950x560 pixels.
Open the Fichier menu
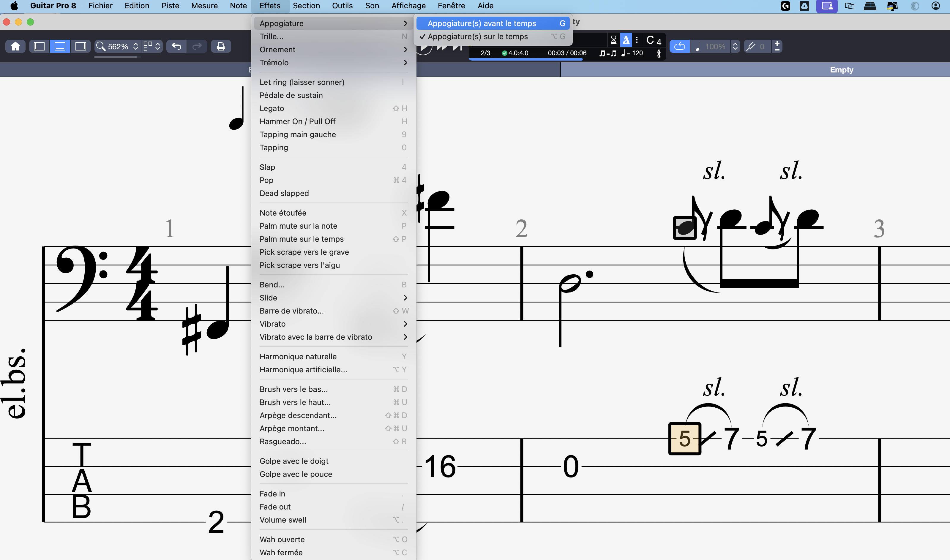[x=100, y=6]
